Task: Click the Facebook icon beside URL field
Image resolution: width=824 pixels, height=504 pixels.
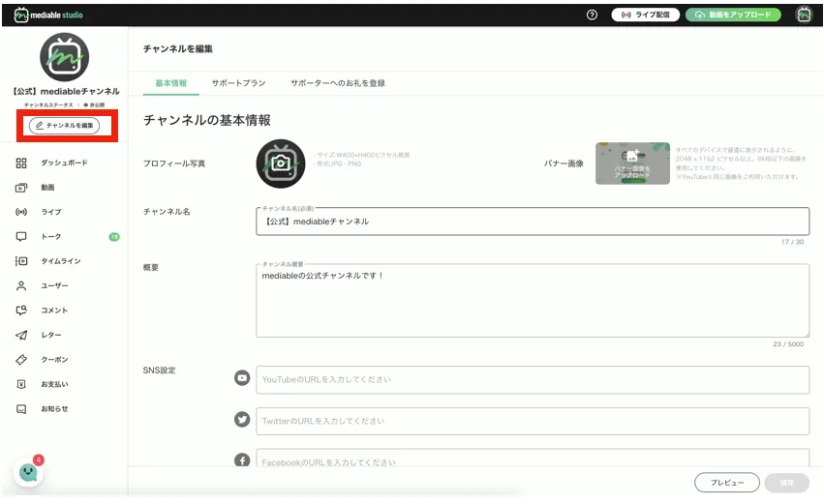Action: [242, 460]
